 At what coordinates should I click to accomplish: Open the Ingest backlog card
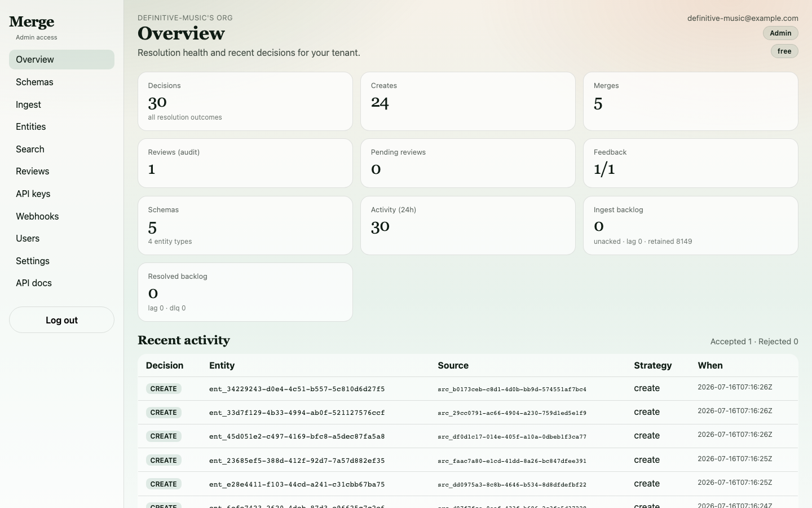click(691, 226)
